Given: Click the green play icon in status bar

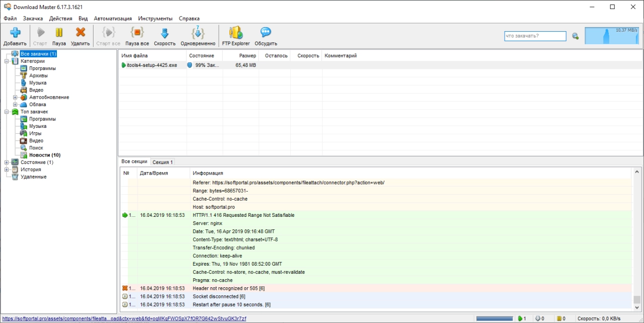Looking at the screenshot, I should tap(519, 318).
